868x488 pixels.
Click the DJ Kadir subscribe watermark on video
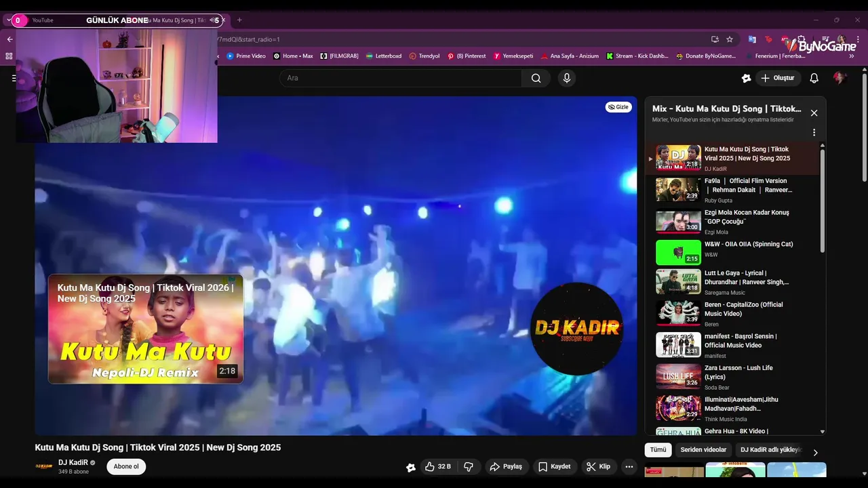tap(576, 329)
